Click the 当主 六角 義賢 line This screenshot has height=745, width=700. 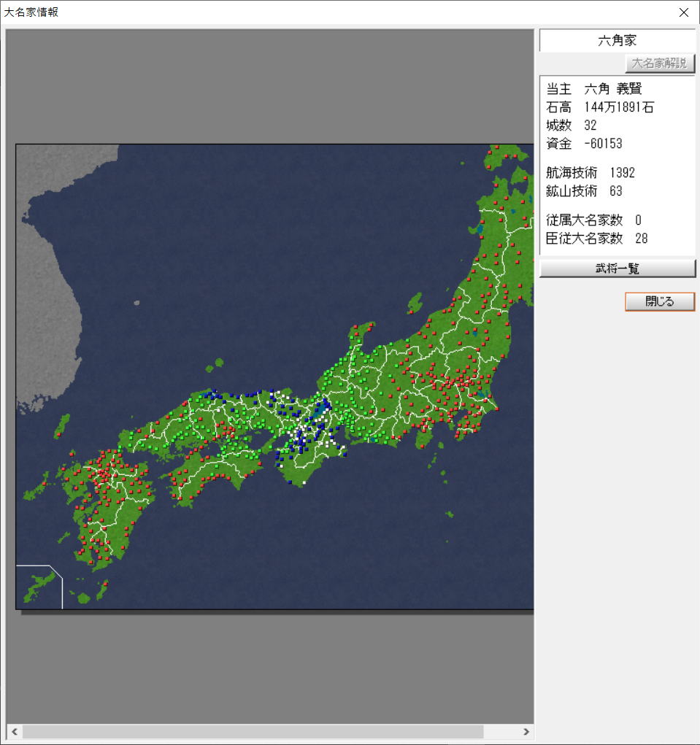[593, 89]
